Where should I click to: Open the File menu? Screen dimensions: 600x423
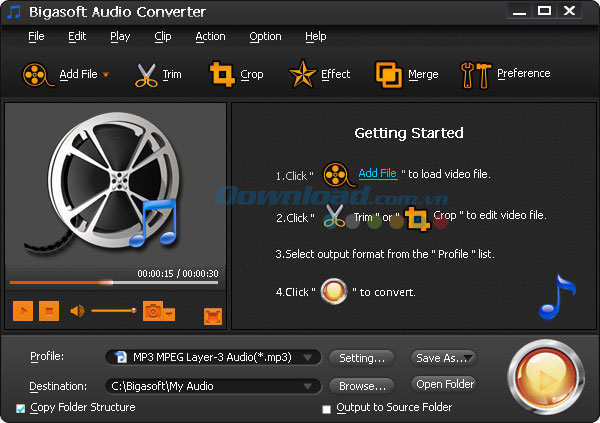click(x=36, y=36)
